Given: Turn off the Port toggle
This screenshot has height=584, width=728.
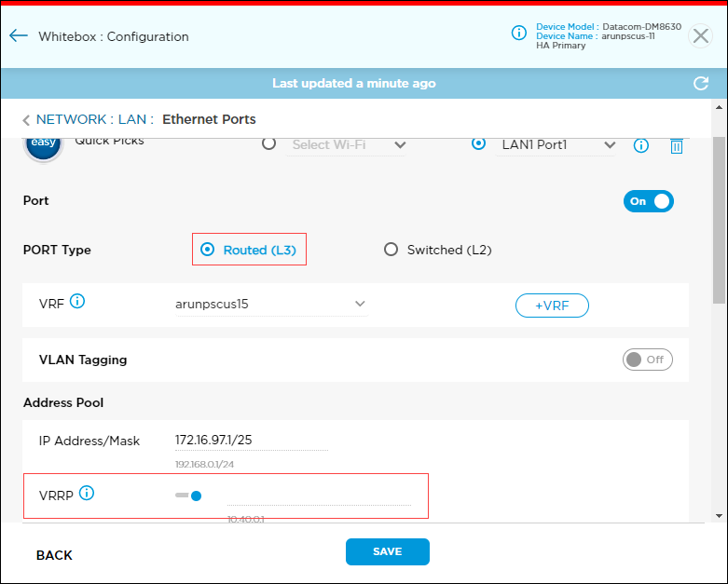Looking at the screenshot, I should coord(648,201).
